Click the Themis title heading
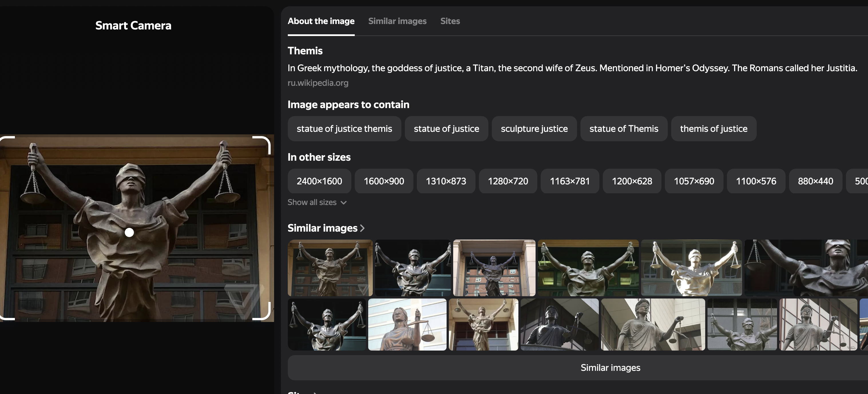 point(305,51)
